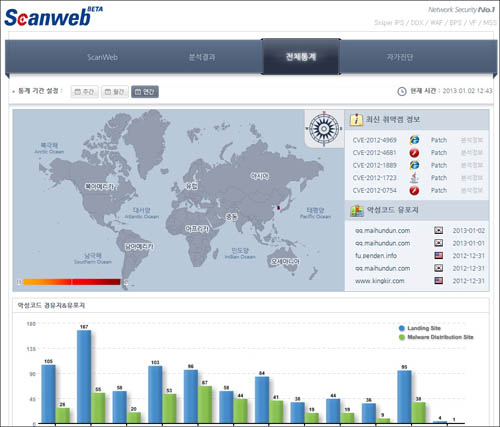Click the Scanweb BETA logo

[x=53, y=17]
